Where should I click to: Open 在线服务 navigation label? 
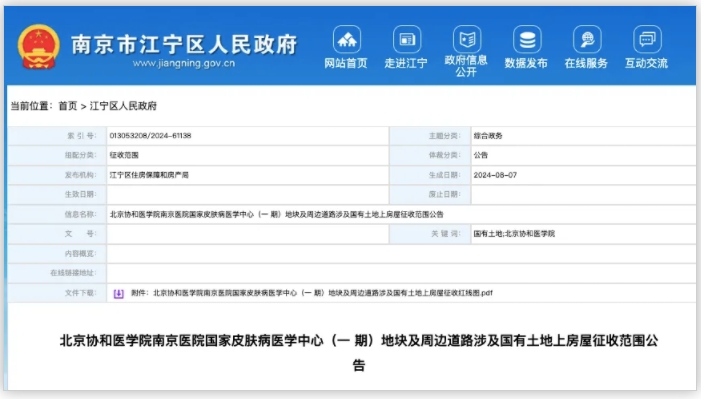coord(586,64)
